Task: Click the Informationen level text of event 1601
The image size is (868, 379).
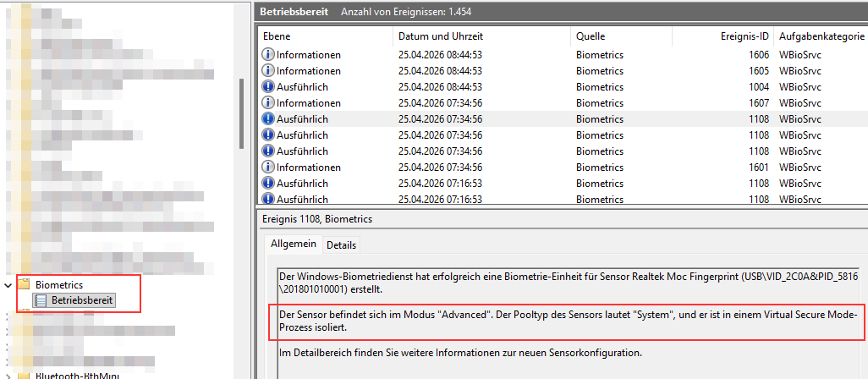Action: click(x=309, y=168)
